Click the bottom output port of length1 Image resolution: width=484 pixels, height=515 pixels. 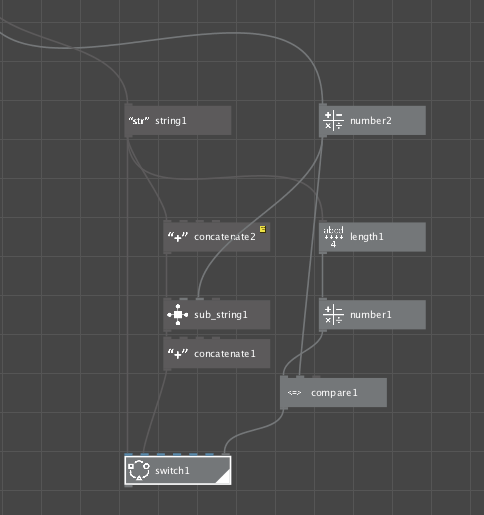[x=323, y=252]
